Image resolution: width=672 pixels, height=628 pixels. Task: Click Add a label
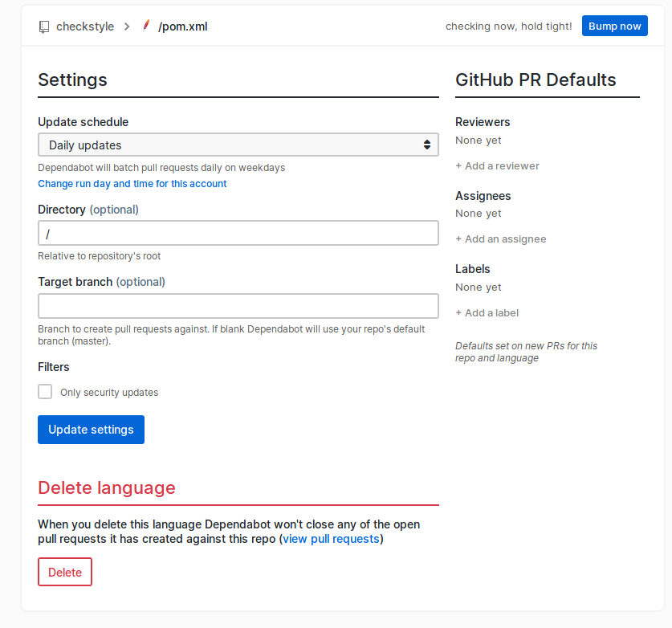point(487,312)
